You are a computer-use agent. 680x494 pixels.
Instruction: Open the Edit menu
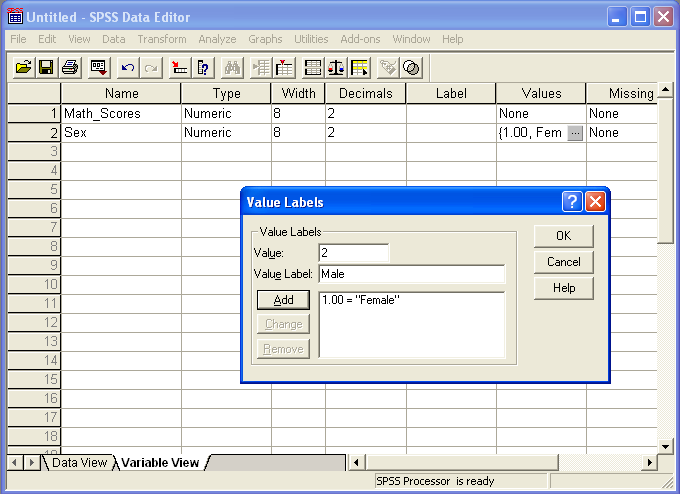[47, 39]
